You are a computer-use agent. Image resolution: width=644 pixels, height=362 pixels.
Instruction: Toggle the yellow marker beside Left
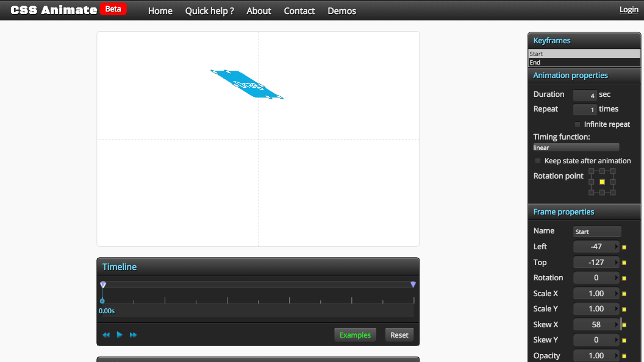click(x=624, y=247)
